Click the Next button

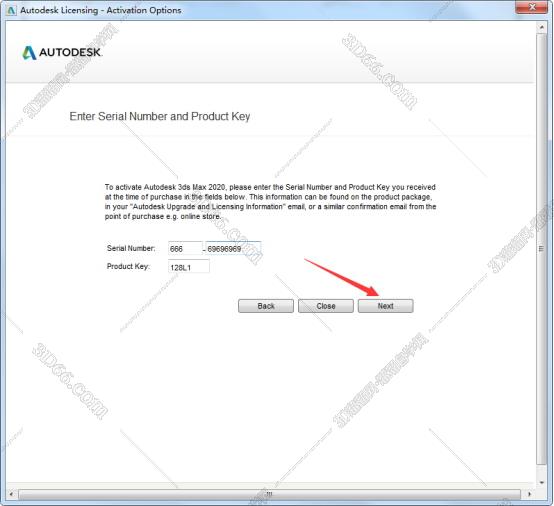[385, 306]
